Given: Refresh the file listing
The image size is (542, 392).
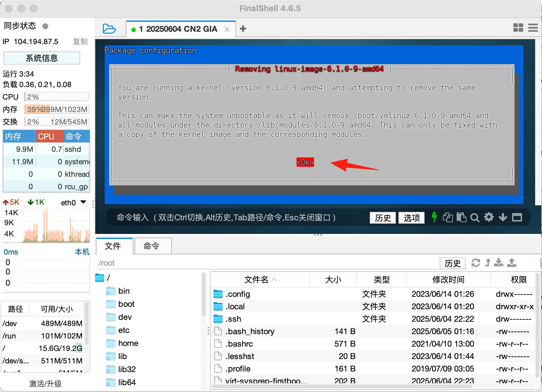Looking at the screenshot, I should 476,263.
